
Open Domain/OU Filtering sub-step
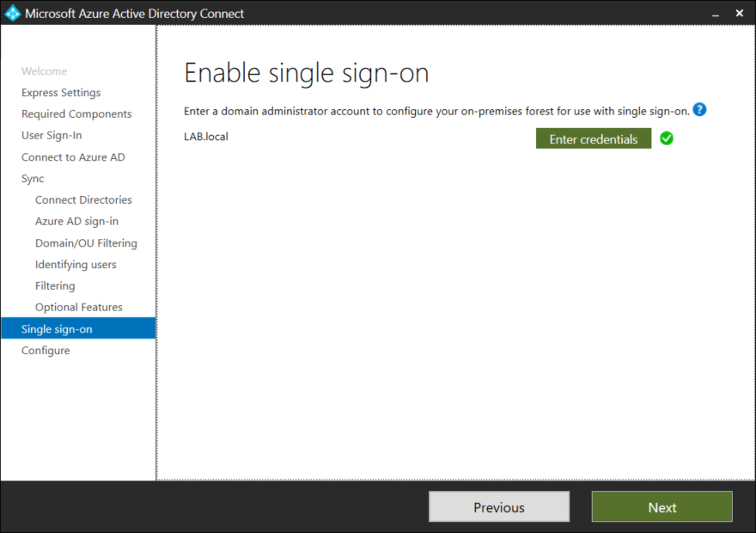pos(86,243)
